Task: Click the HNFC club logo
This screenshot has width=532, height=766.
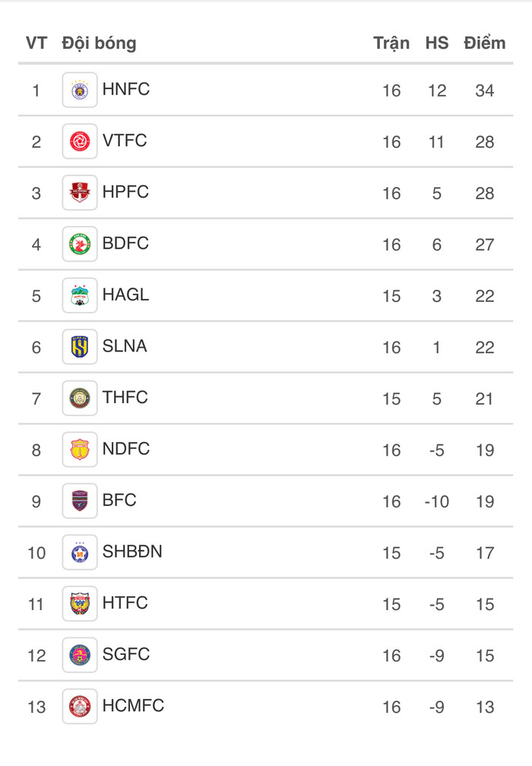Action: click(x=80, y=90)
